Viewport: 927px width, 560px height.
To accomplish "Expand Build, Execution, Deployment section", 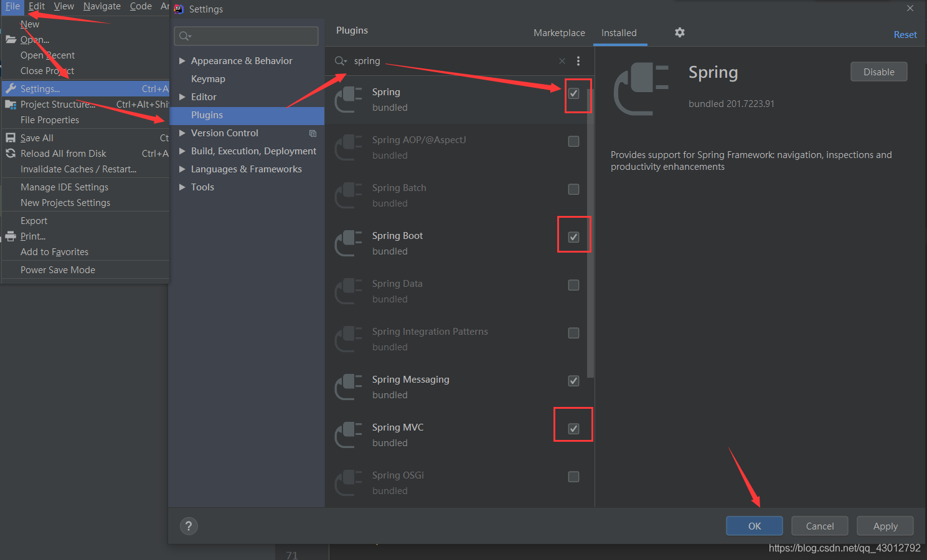I will point(182,151).
